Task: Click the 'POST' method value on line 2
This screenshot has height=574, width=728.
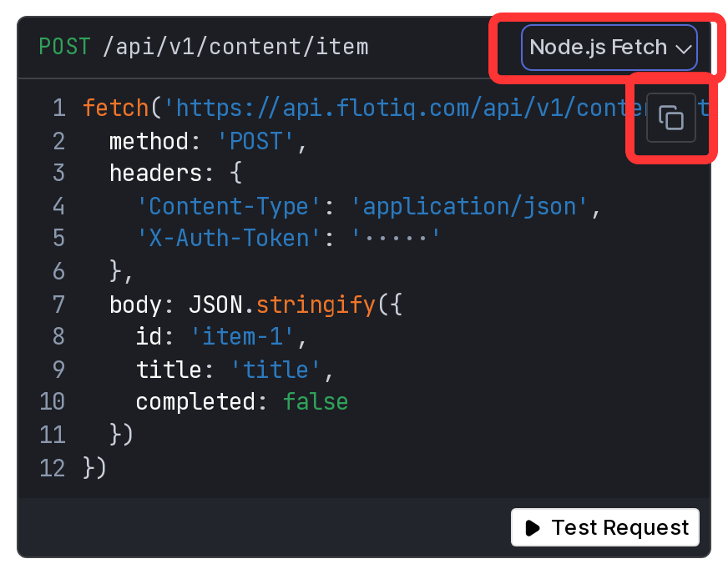Action: (255, 141)
